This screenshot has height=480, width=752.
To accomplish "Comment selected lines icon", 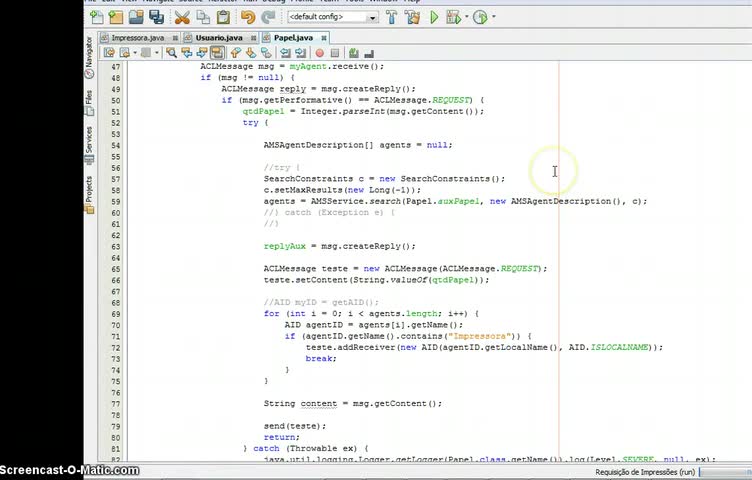I will click(x=353, y=53).
